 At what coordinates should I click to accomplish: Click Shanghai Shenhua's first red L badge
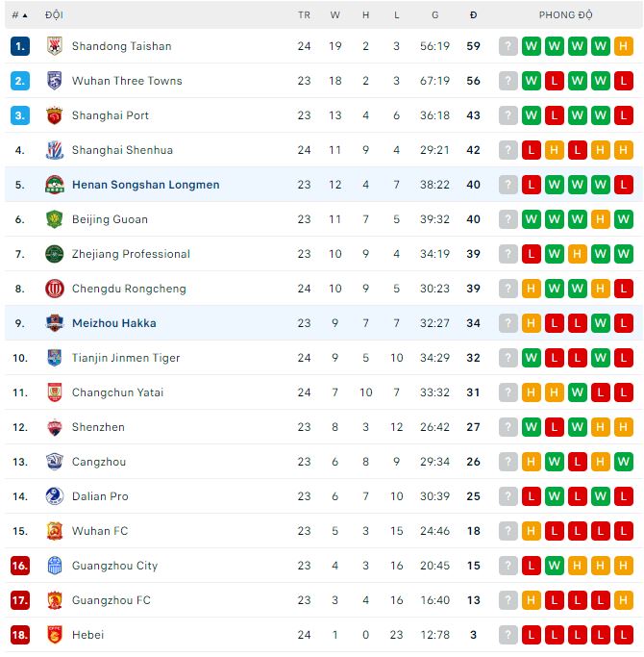point(532,150)
